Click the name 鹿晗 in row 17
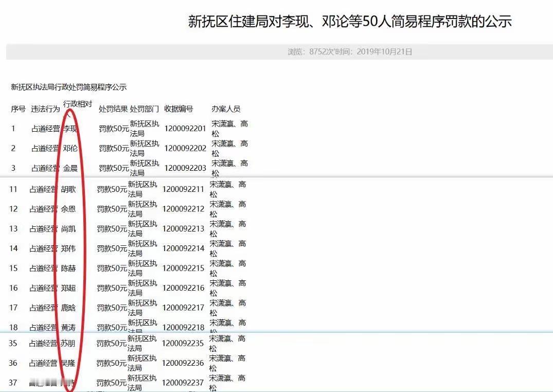The image size is (553, 392). [69, 307]
